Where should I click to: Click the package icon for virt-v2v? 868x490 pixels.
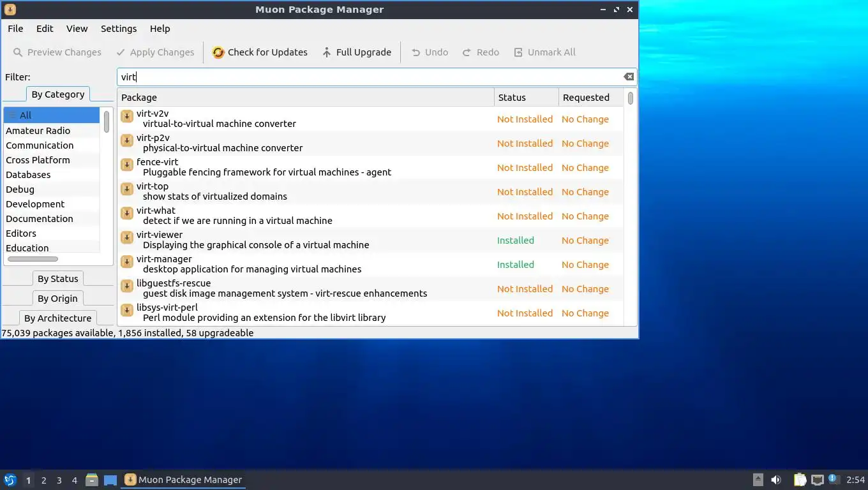(x=127, y=116)
